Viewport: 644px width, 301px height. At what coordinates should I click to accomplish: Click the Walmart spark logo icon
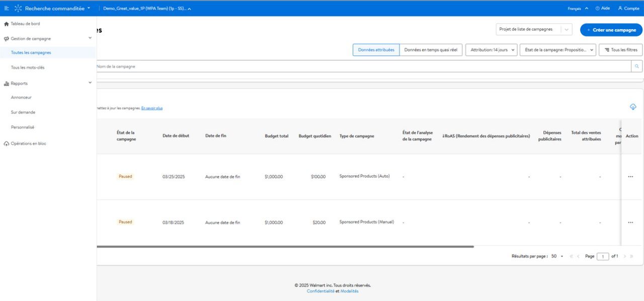click(x=18, y=8)
